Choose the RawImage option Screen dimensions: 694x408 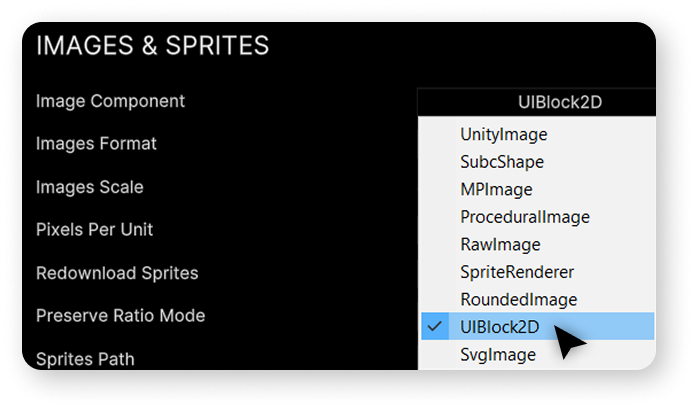(x=500, y=244)
